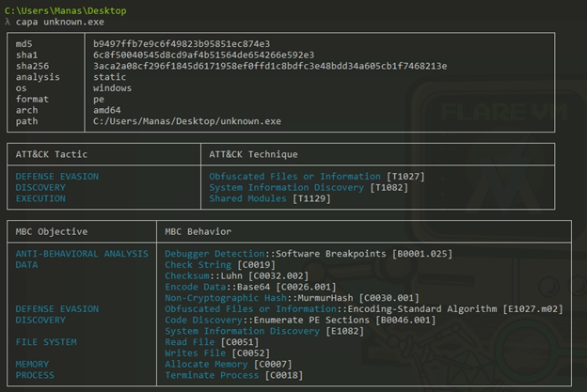Image resolution: width=587 pixels, height=392 pixels.
Task: Click the EXECUTION tactic entry
Action: [40, 199]
